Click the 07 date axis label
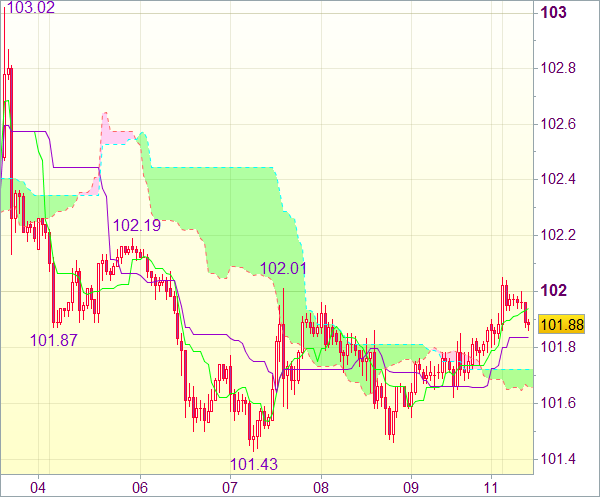The height and width of the screenshot is (497, 600). (x=230, y=488)
